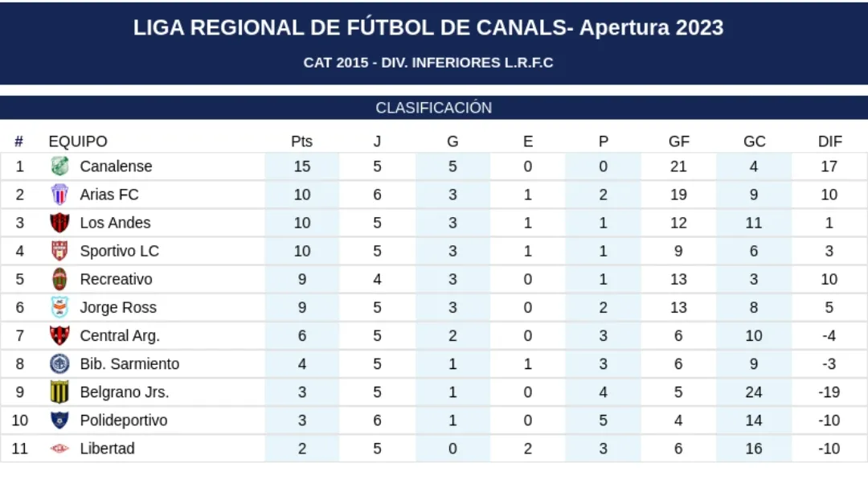Click the Bib. Sarmiento round badge
The image size is (868, 480).
click(x=59, y=363)
